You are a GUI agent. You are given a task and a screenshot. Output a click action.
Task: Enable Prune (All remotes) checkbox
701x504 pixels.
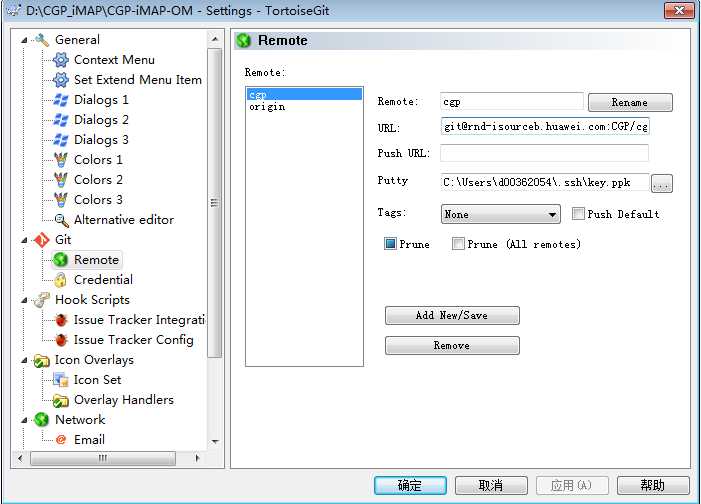[x=458, y=244]
